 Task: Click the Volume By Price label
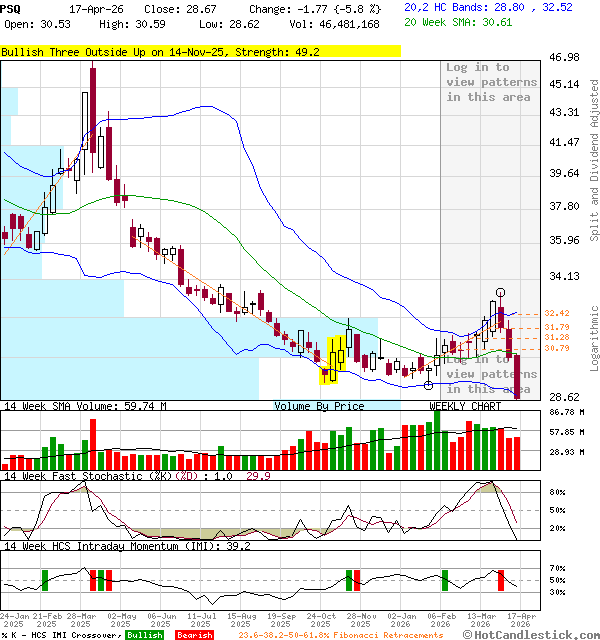click(319, 406)
